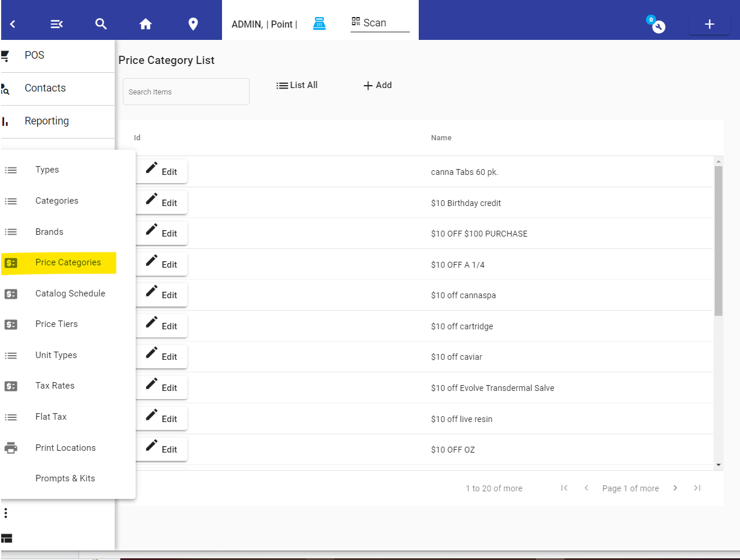This screenshot has height=560, width=740.
Task: Click the Name column header
Action: pyautogui.click(x=441, y=138)
